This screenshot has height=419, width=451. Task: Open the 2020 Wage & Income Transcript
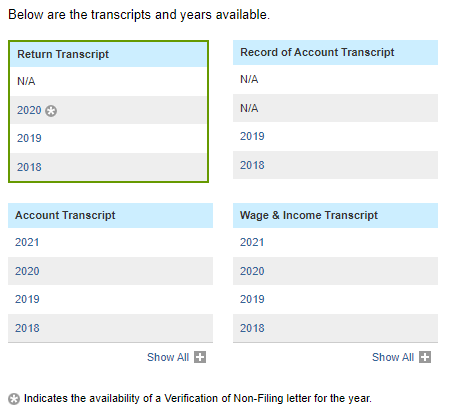click(x=252, y=271)
